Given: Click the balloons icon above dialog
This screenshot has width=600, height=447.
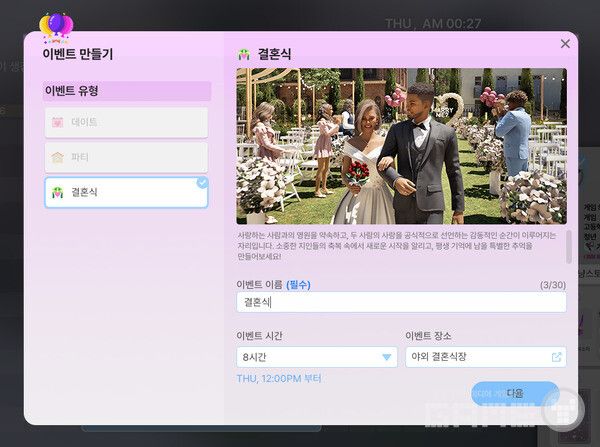Looking at the screenshot, I should [x=56, y=27].
